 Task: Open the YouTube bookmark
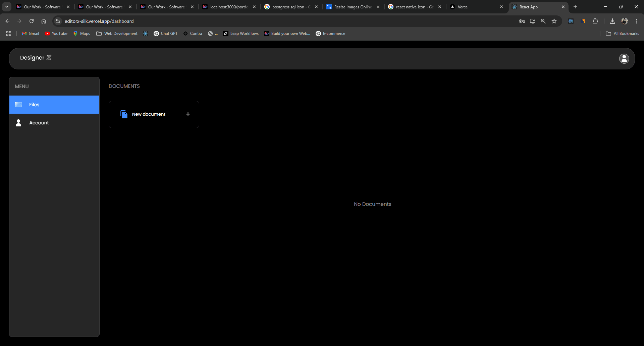56,34
